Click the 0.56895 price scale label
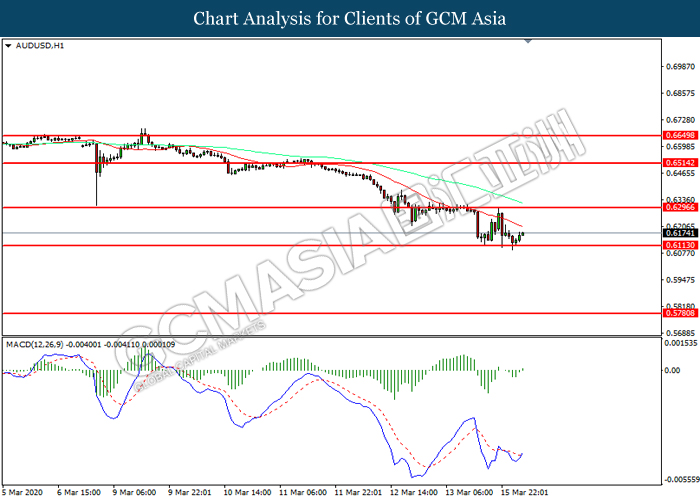Image resolution: width=700 pixels, height=500 pixels. (679, 333)
